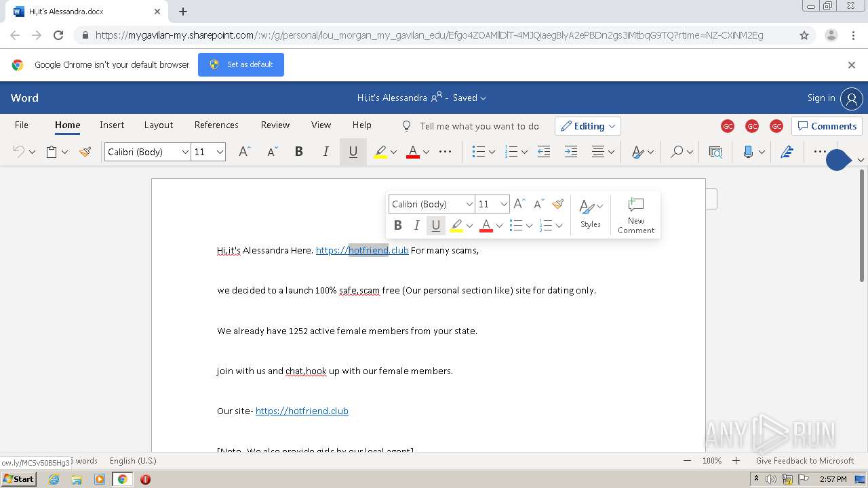This screenshot has width=868, height=488.
Task: Open the Editing mode dropdown
Action: click(587, 126)
